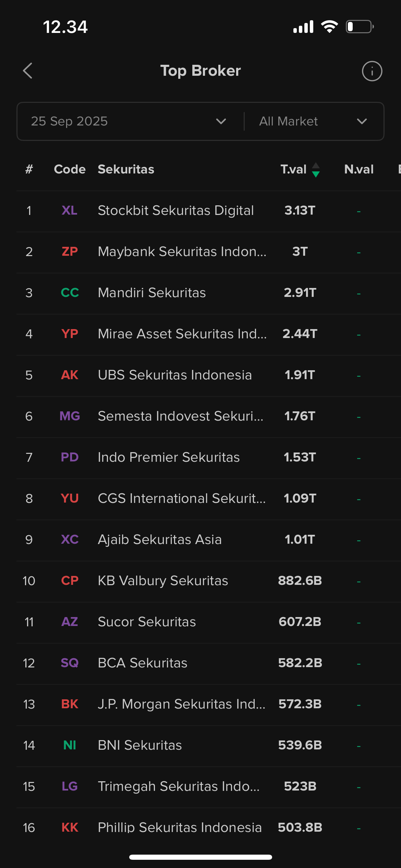
Task: Open Maybank Sekuritas broker entry
Action: click(209, 252)
